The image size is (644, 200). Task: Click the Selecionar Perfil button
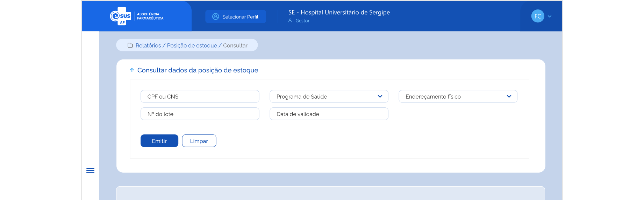(236, 17)
